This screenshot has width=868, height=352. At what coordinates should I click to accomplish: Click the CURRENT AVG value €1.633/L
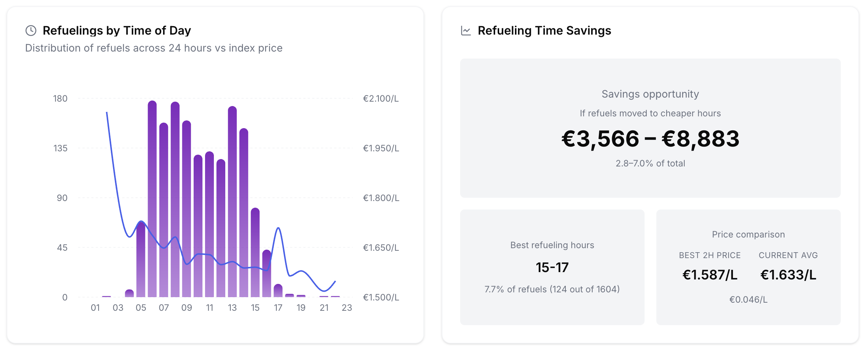click(x=788, y=275)
